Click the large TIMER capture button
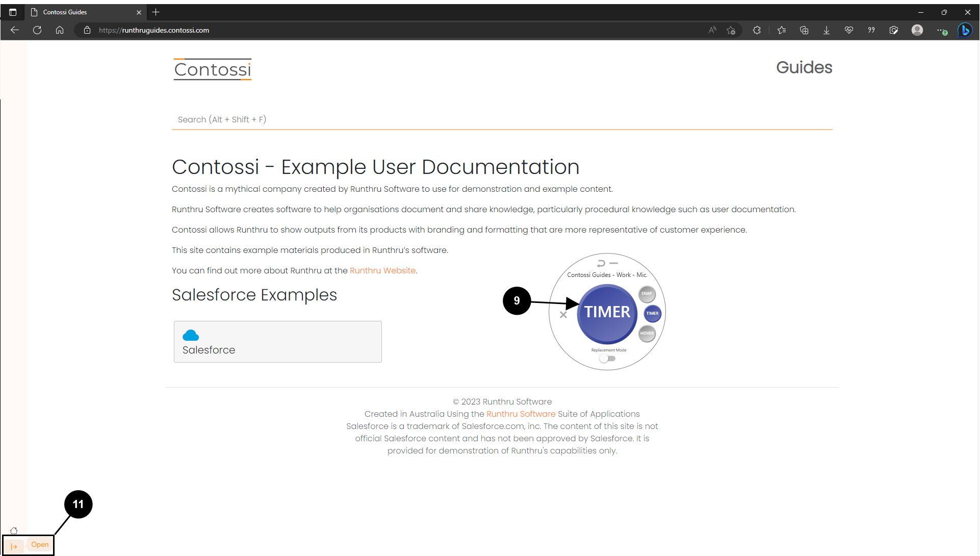This screenshot has height=556, width=980. [x=607, y=312]
